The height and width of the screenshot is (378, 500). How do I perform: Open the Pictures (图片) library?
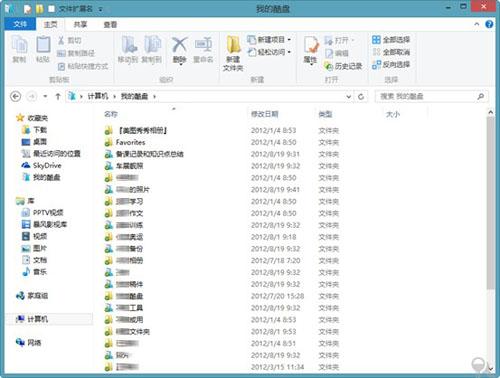(34, 248)
